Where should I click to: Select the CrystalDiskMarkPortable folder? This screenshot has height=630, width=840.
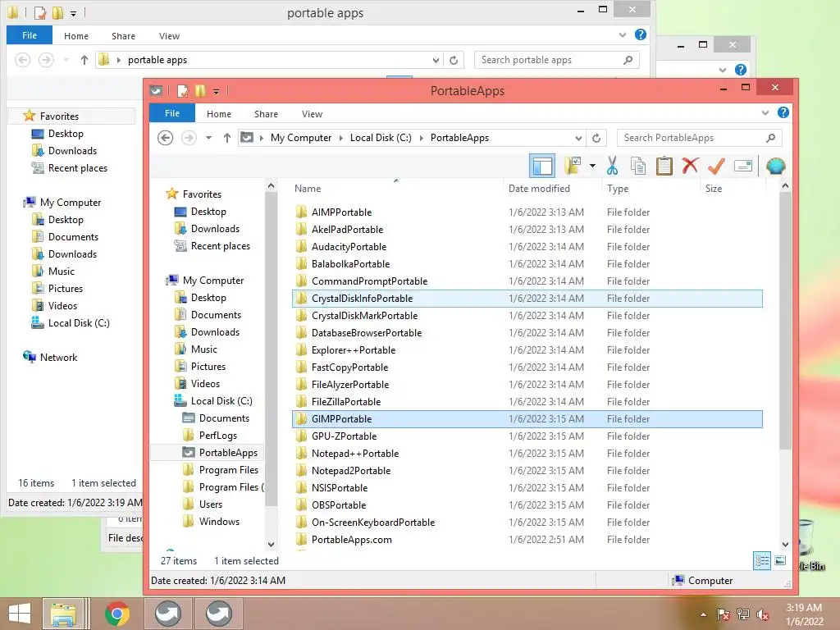[x=527, y=316]
